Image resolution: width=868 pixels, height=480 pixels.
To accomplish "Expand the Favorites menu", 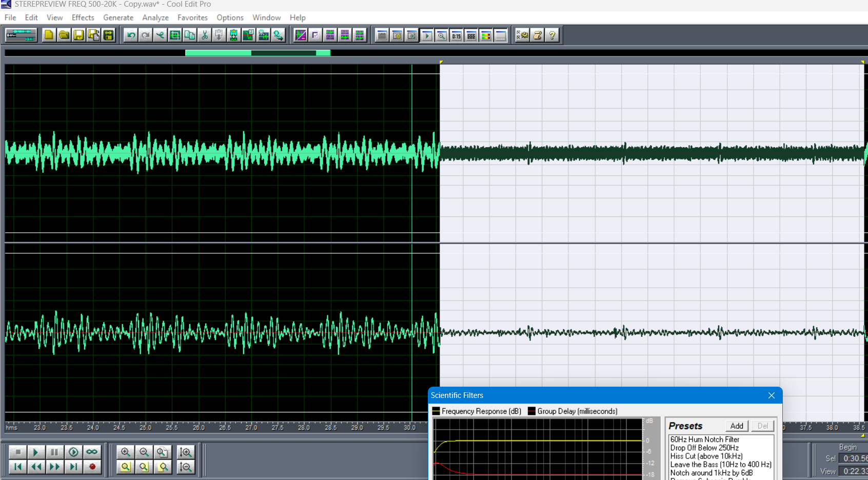I will 192,17.
